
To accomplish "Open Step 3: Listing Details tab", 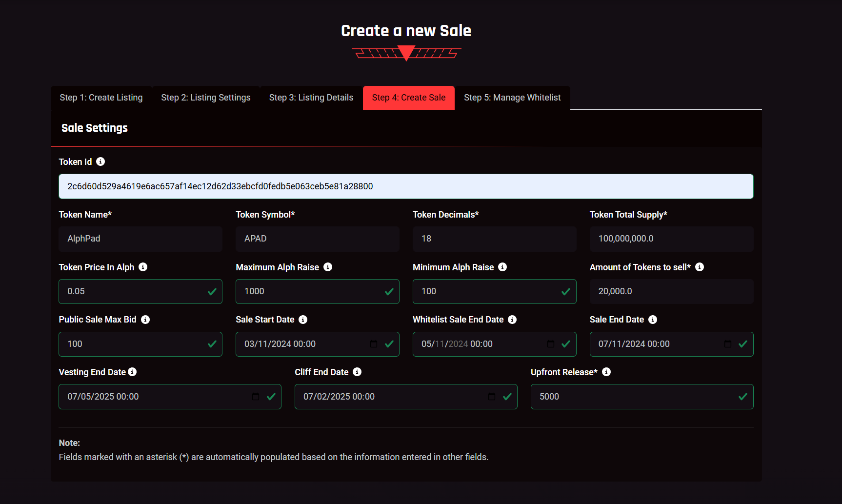I will click(x=311, y=98).
